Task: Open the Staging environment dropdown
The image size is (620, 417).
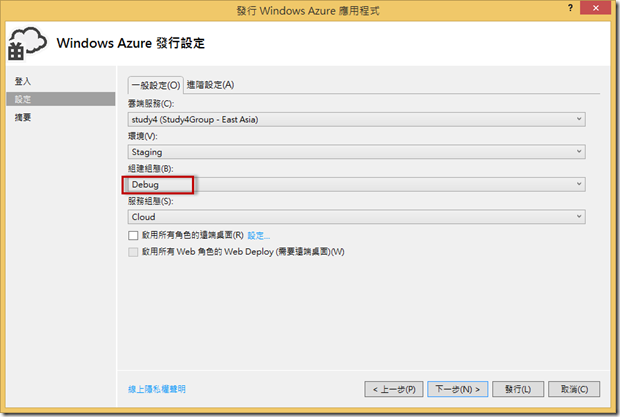Action: pos(356,152)
